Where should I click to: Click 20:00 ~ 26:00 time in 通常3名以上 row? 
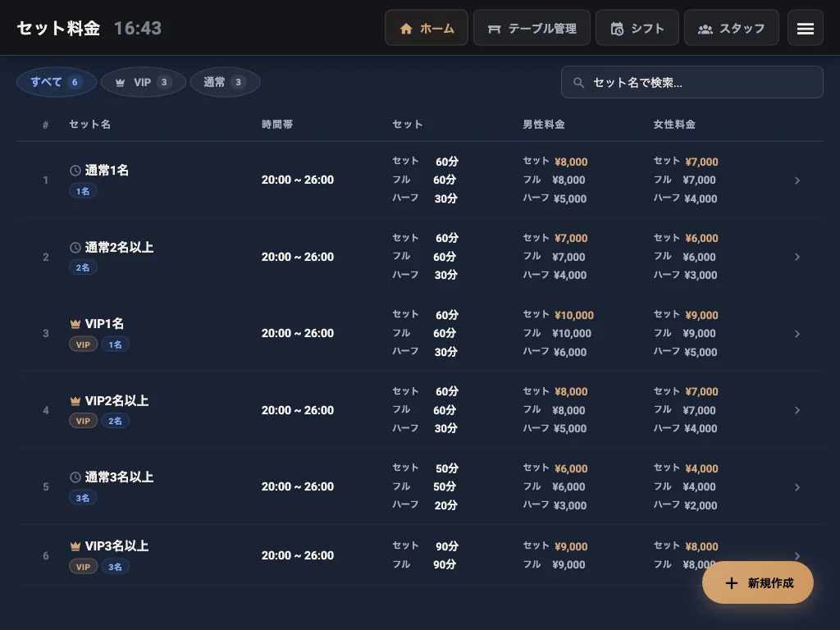click(297, 486)
